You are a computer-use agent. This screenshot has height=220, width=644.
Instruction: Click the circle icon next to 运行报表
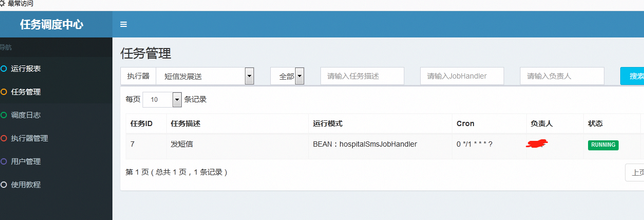pos(4,69)
